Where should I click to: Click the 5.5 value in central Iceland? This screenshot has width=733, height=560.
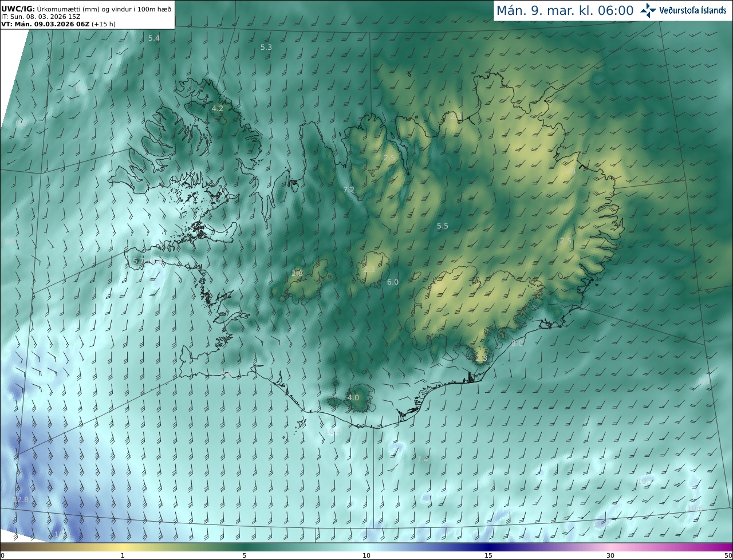[443, 226]
